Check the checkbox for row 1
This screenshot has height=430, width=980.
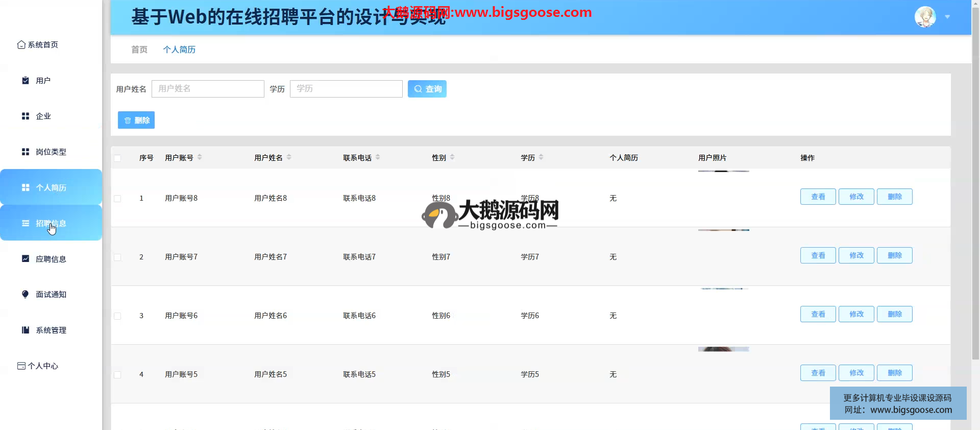117,199
